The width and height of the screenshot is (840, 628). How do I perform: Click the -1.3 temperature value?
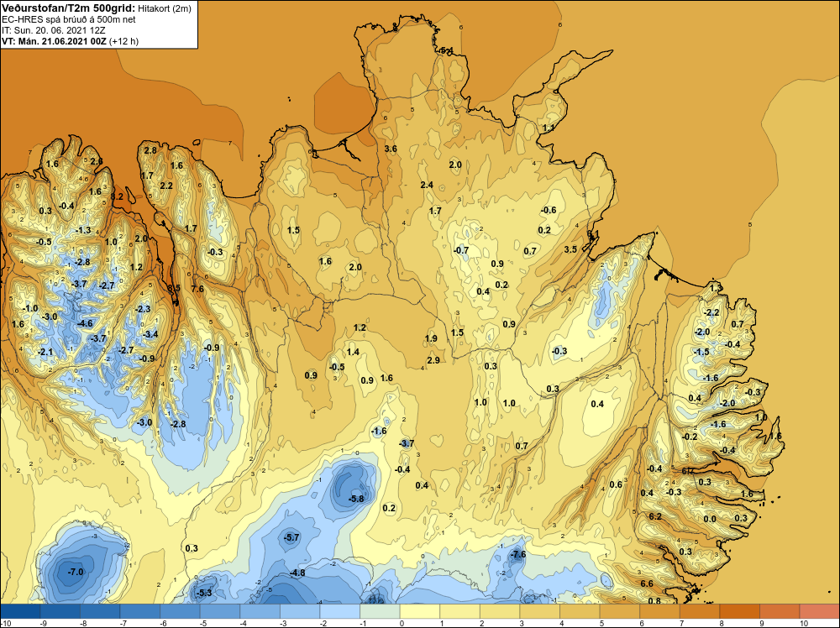[x=83, y=230]
